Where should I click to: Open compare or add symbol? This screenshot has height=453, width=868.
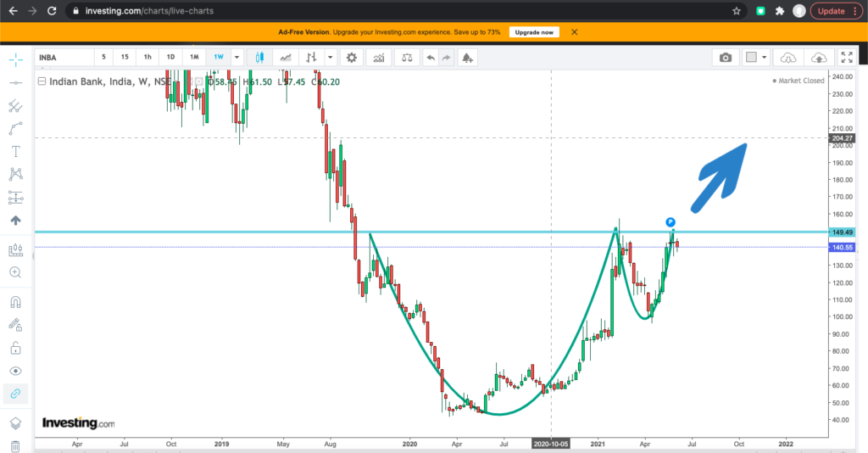[x=407, y=58]
